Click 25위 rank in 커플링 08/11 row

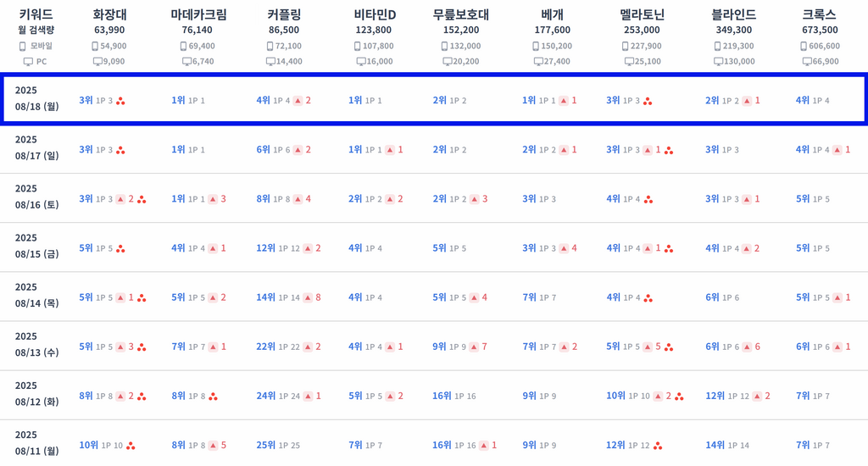[265, 445]
